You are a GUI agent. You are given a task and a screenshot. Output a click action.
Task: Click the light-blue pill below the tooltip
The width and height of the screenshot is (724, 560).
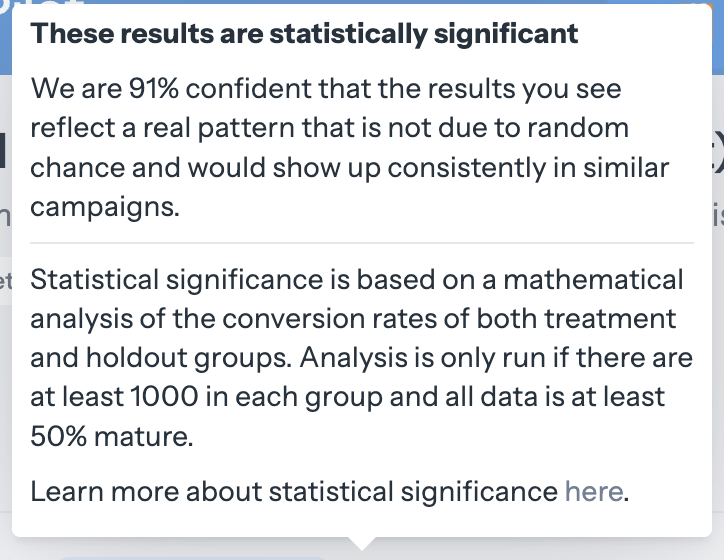point(192,558)
